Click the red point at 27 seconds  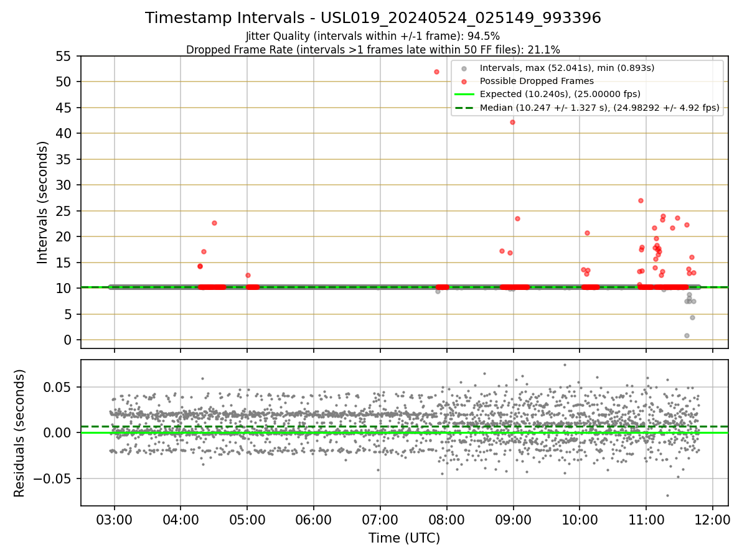coord(641,200)
